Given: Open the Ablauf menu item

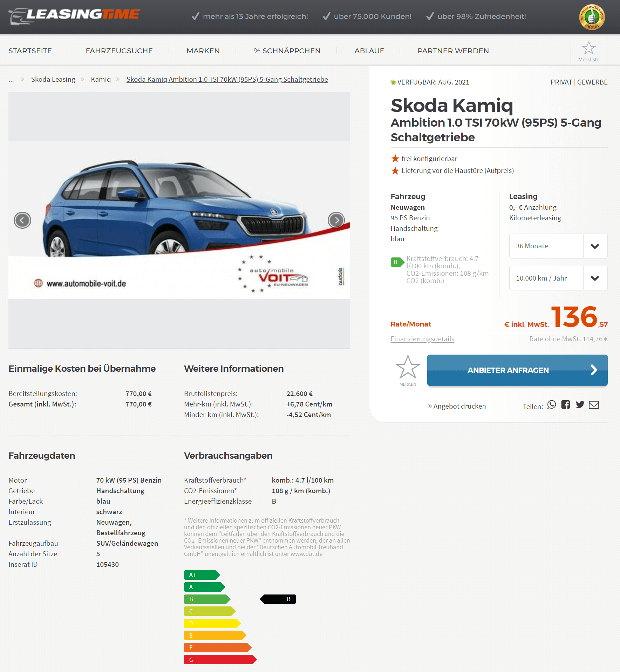Looking at the screenshot, I should click(369, 51).
